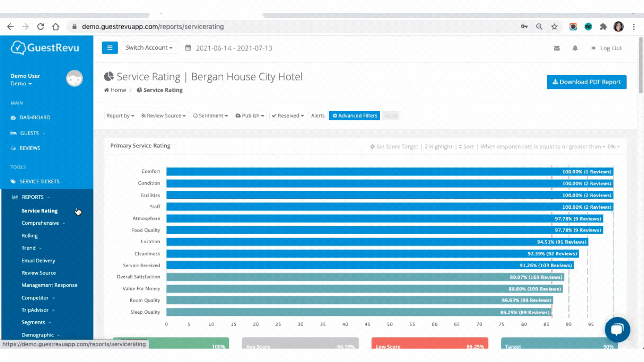
Task: Open the Rolling report
Action: 30,236
